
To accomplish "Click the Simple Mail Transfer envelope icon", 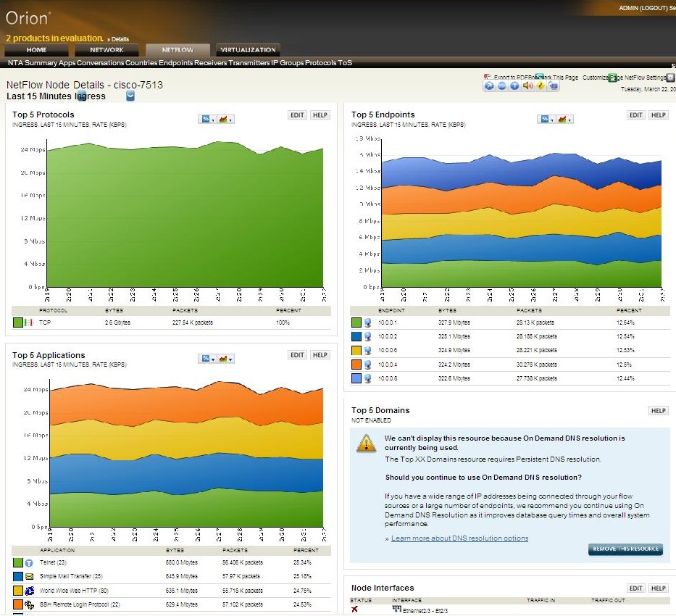I will [x=29, y=576].
